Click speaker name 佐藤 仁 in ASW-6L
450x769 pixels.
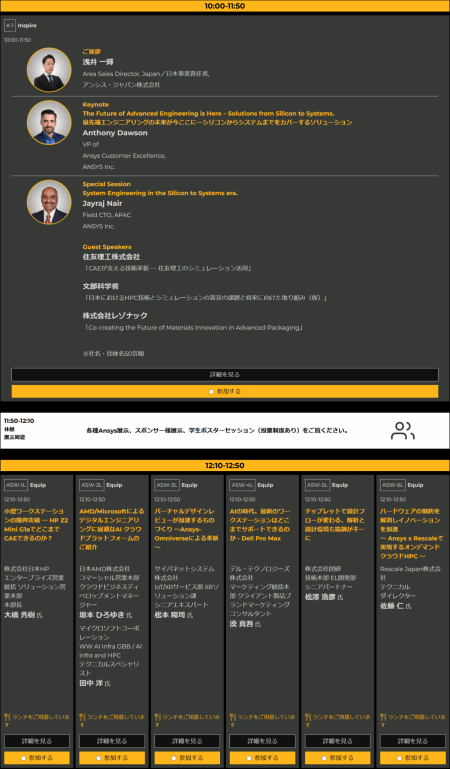click(393, 606)
